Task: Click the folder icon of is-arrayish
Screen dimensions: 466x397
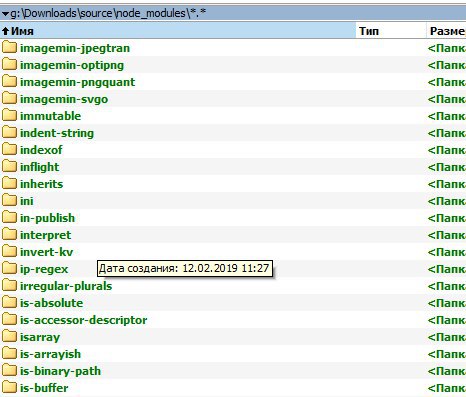Action: pyautogui.click(x=9, y=353)
